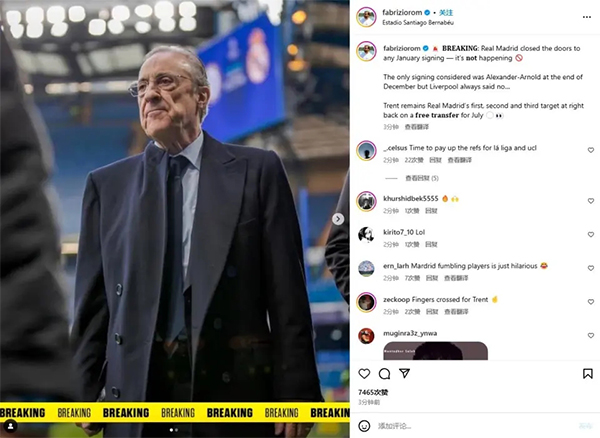Viewport: 600px width, 438px height.
Task: Like the _celsus comment heart
Action: tap(591, 150)
